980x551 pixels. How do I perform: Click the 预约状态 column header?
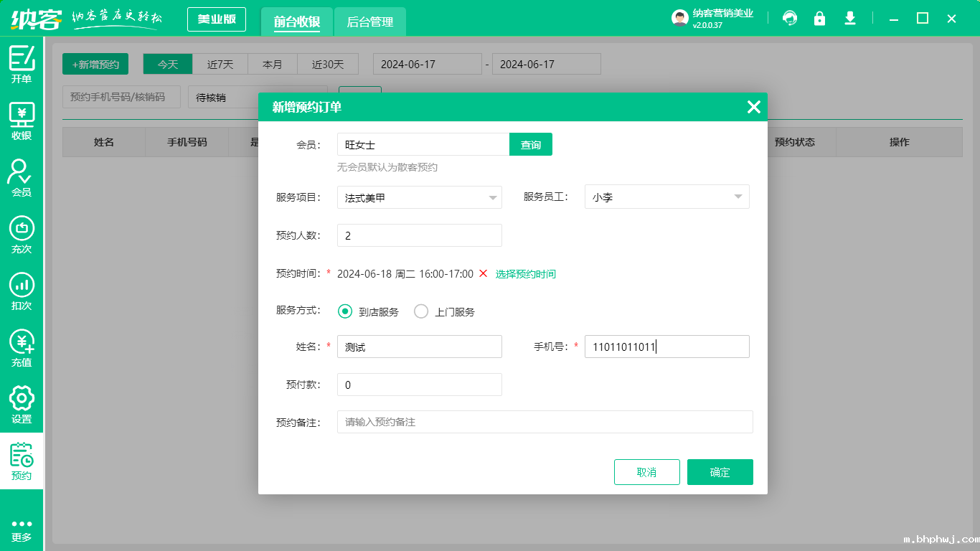[795, 142]
